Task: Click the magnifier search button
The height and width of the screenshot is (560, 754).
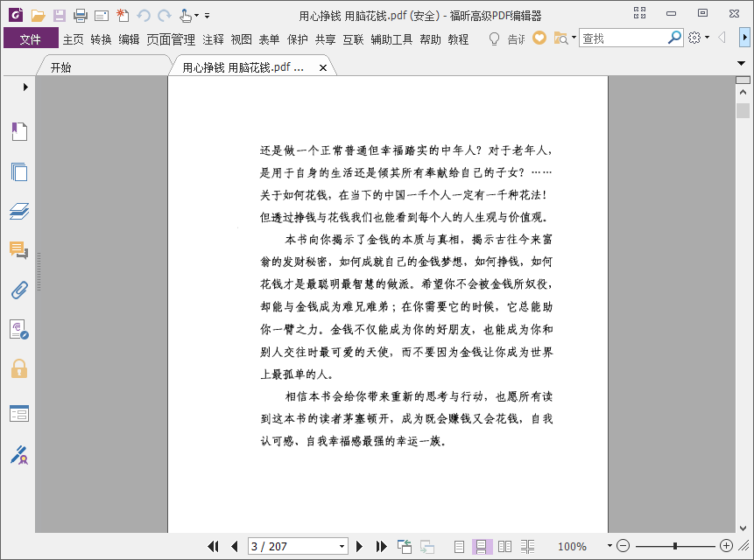Action: click(674, 38)
